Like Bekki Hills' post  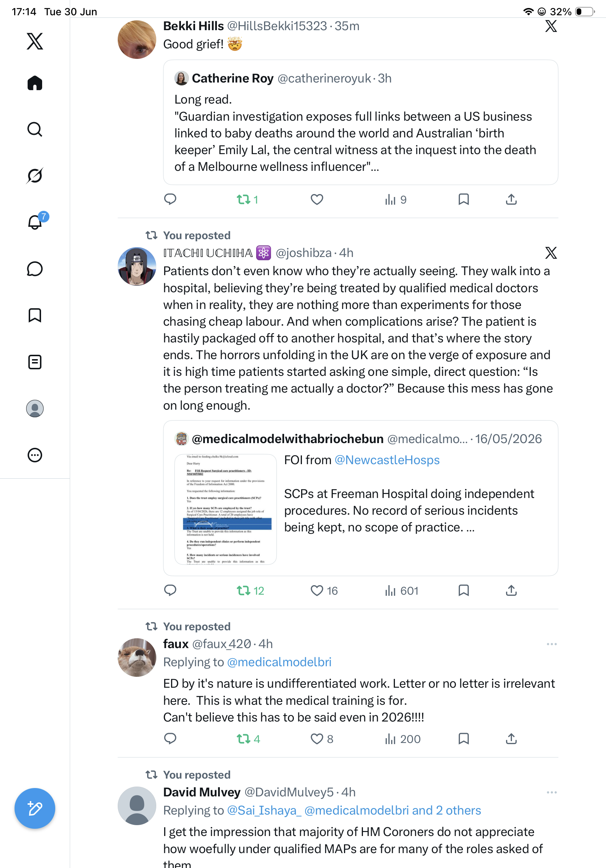(x=316, y=199)
